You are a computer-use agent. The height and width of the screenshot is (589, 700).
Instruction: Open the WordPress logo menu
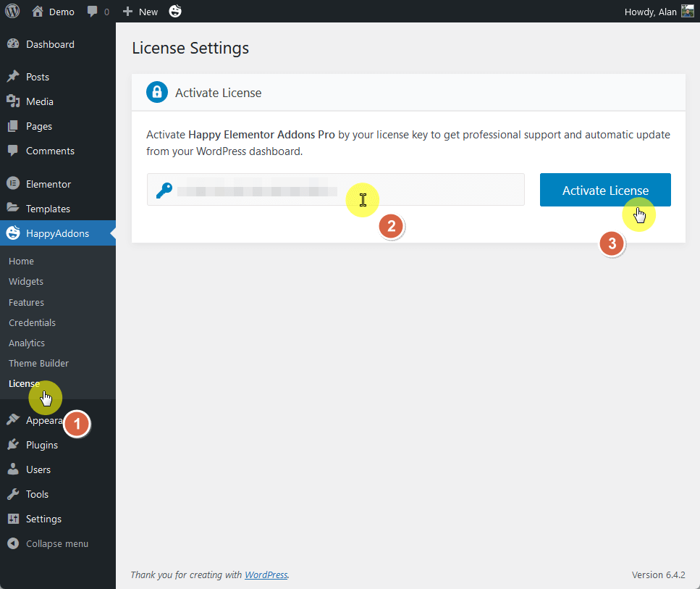(12, 11)
